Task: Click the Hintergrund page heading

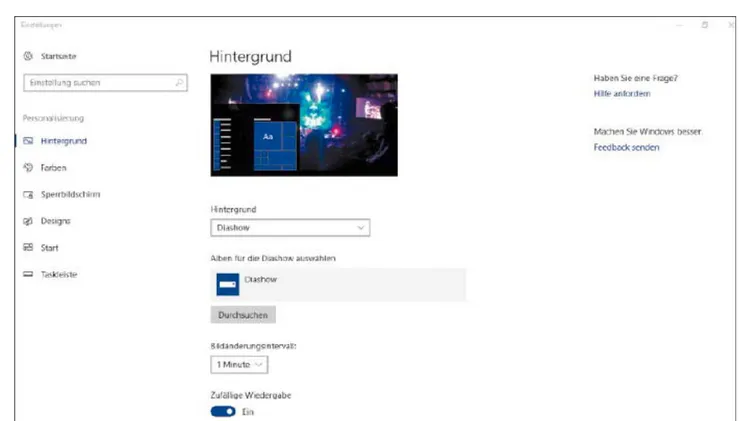Action: click(x=250, y=56)
